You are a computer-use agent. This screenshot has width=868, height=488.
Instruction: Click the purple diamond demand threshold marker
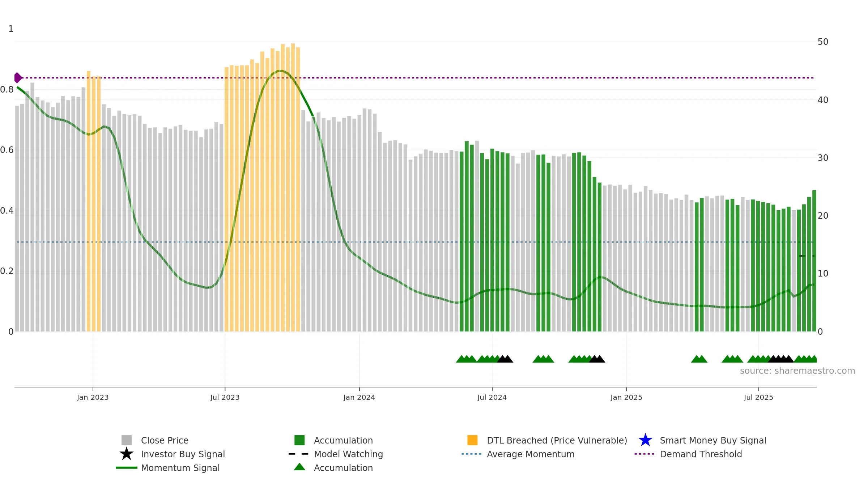[18, 78]
